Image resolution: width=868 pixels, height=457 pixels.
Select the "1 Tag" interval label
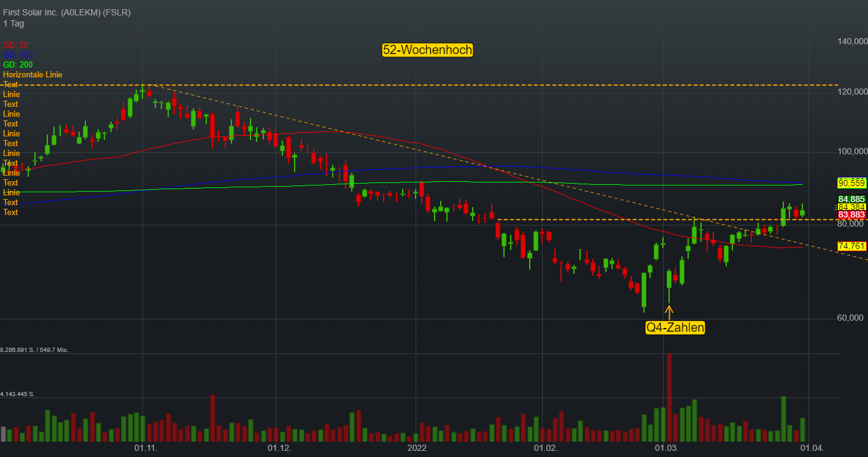tap(14, 23)
